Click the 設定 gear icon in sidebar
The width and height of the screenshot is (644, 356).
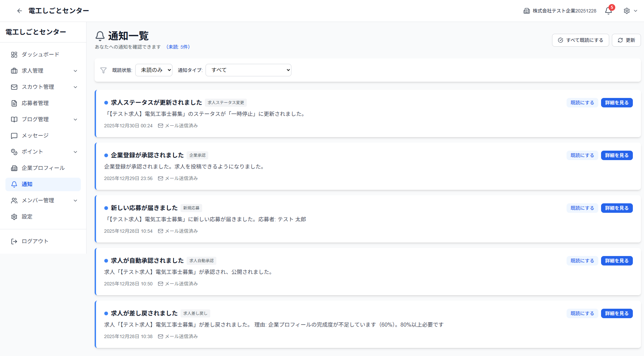(x=14, y=217)
